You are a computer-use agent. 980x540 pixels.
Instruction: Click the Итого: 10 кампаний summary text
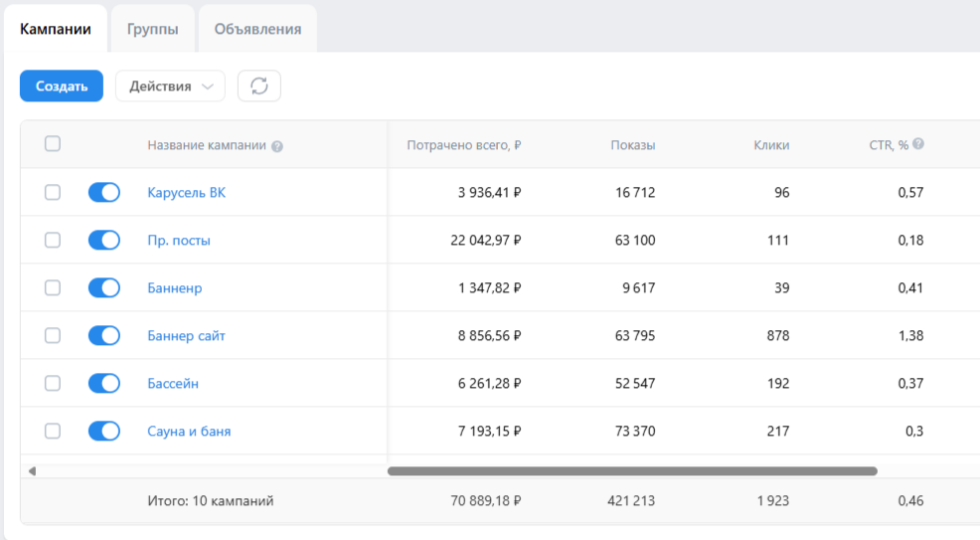tap(211, 500)
